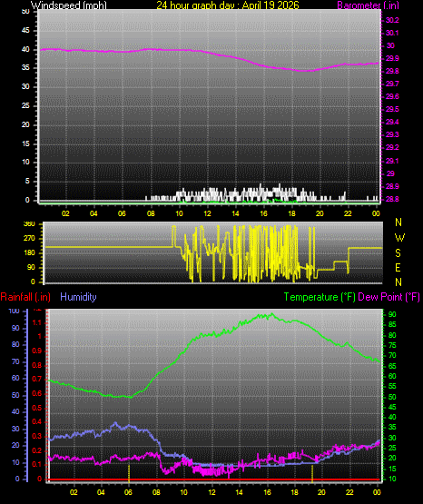Click the 85 value on the temperature axis
The width and height of the screenshot is (423, 504).
point(392,324)
